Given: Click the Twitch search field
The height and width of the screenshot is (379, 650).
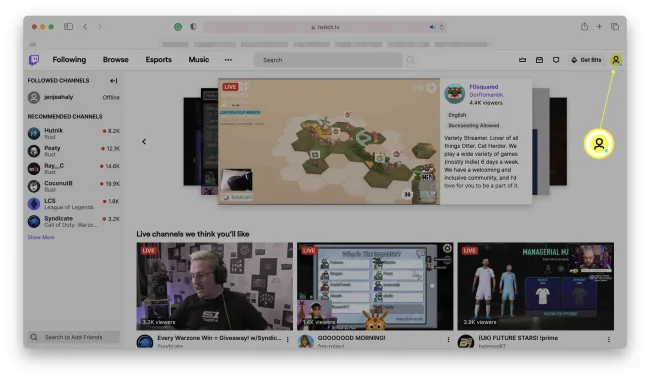Looking at the screenshot, I should pos(328,60).
